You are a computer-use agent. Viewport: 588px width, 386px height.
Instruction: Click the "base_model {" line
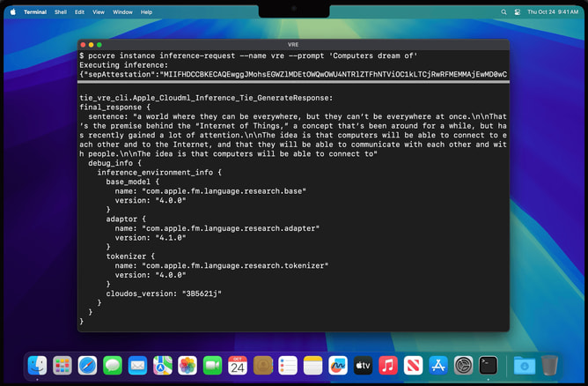(133, 182)
